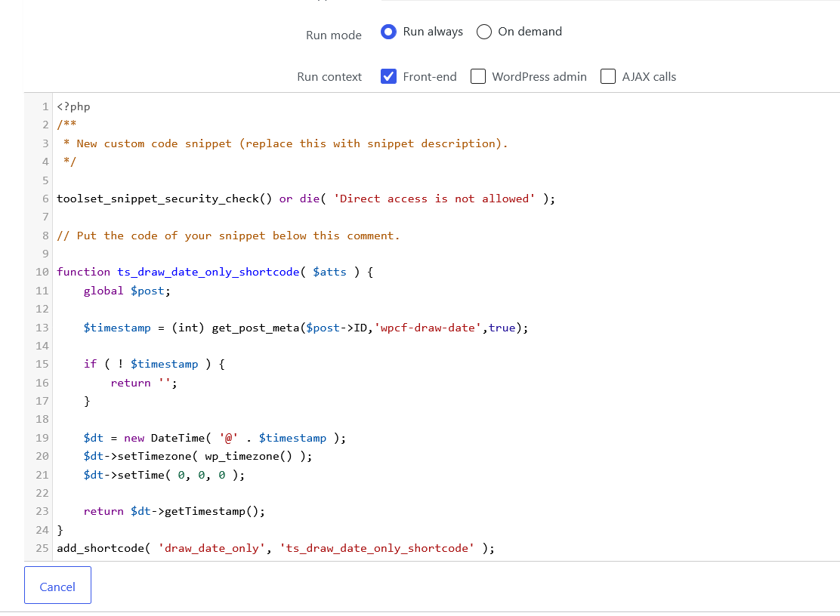Click the 'new DateTime' line

coord(215,438)
